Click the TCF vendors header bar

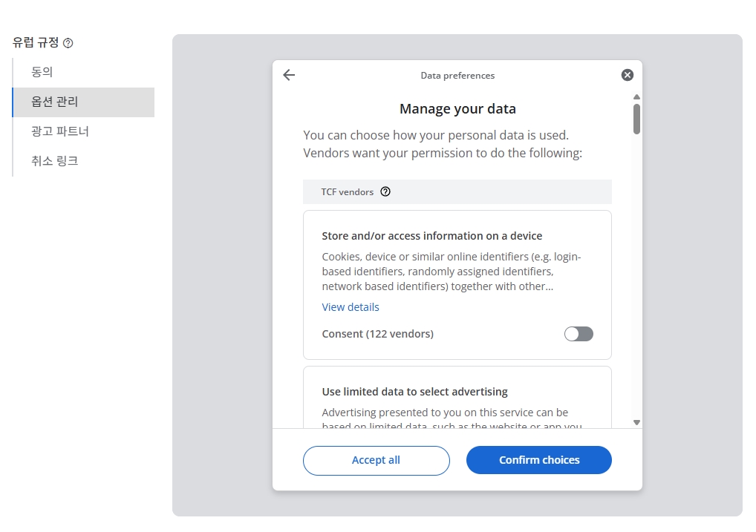point(457,191)
